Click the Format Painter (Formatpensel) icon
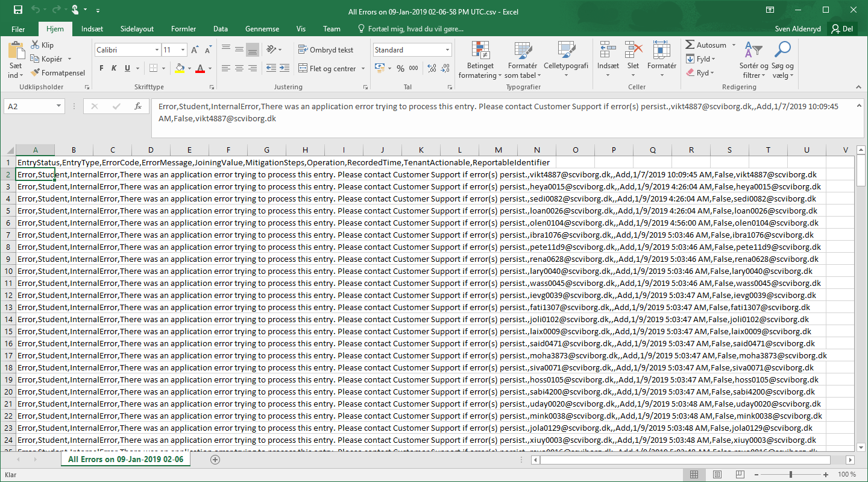 click(x=34, y=73)
